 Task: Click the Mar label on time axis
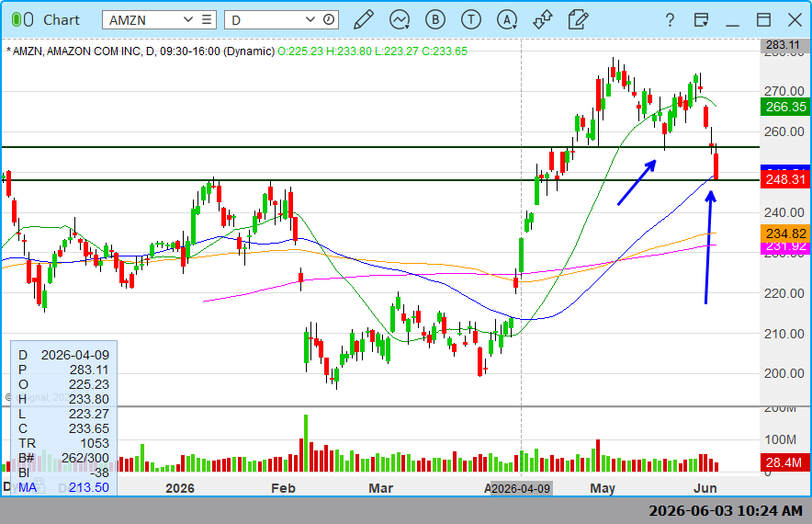pos(380,488)
